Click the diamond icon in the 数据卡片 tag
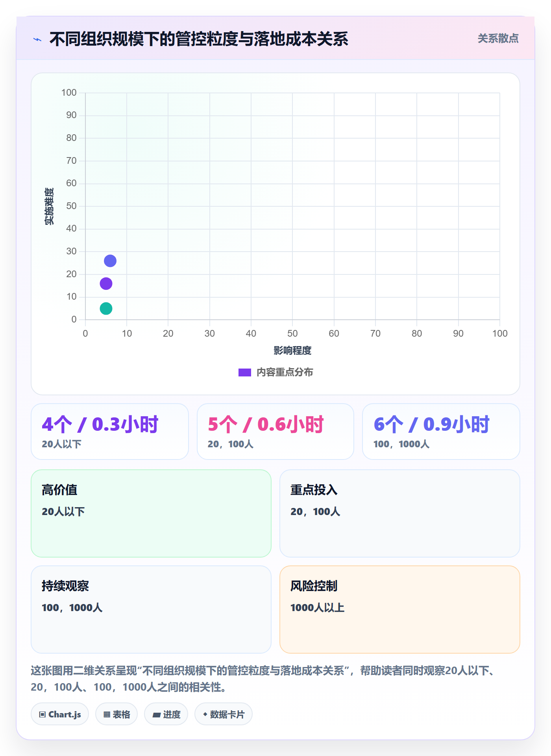Screen dimensions: 551x756 click(205, 714)
